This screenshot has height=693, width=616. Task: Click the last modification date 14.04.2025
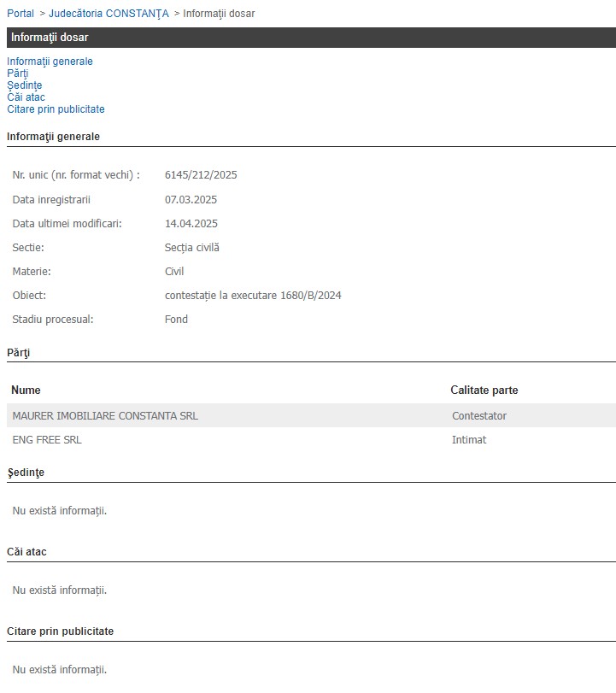pos(191,224)
